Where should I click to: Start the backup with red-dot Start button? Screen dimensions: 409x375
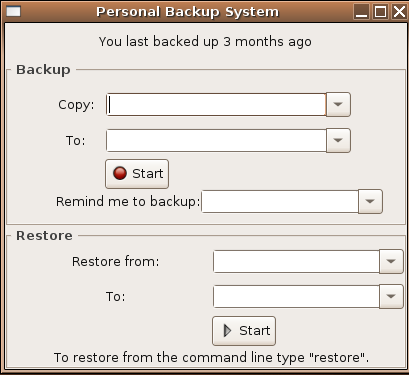point(137,174)
